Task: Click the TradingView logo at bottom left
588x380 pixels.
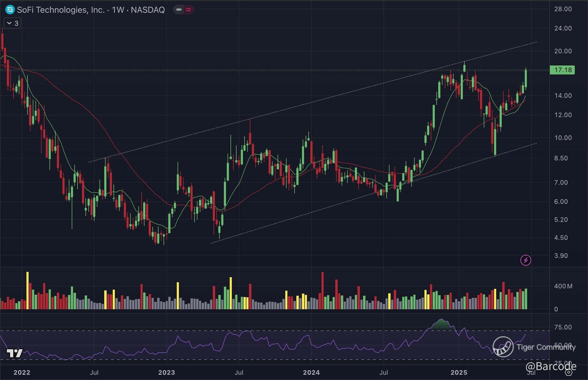Action: [14, 353]
